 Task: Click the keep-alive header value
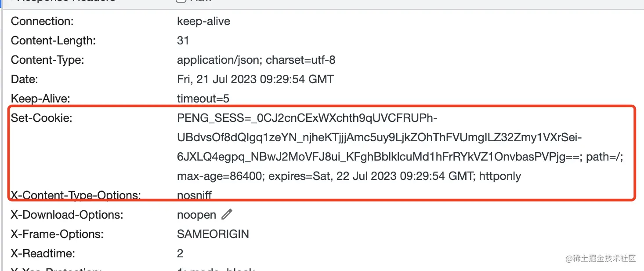coord(203,21)
